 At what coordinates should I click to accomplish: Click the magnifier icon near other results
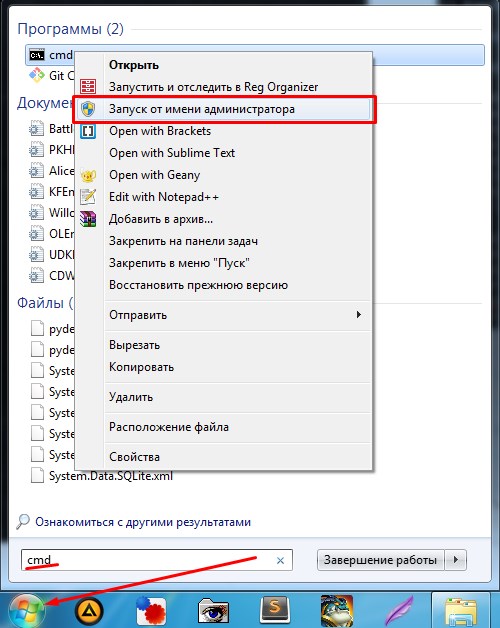tap(23, 521)
